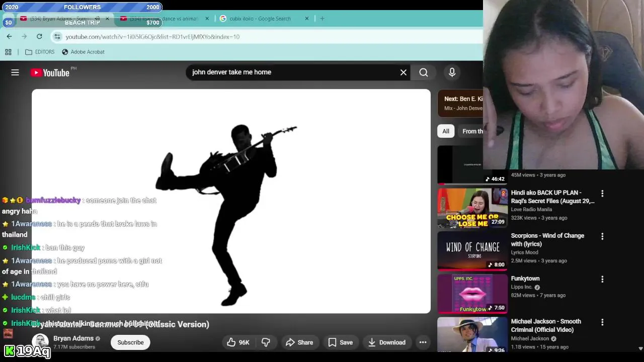644x362 pixels.
Task: Open options for Hindi ako BACK UP PLAN
Action: [x=602, y=193]
